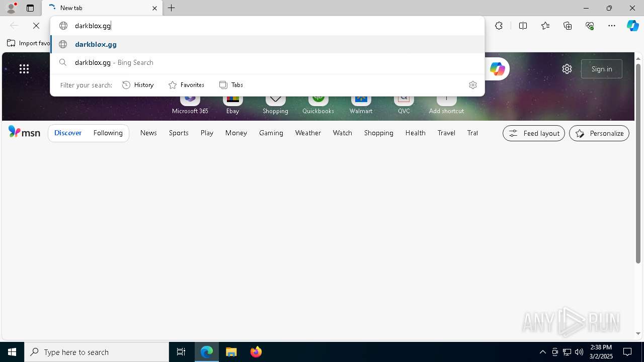The height and width of the screenshot is (362, 644).
Task: Open the Microsoft 365 shortcut
Action: click(x=190, y=105)
